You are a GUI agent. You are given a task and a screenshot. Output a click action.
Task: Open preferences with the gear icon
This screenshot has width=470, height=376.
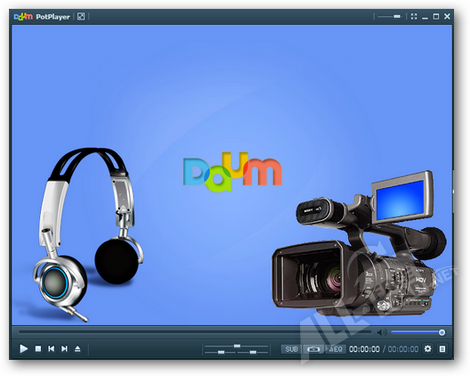pyautogui.click(x=428, y=349)
